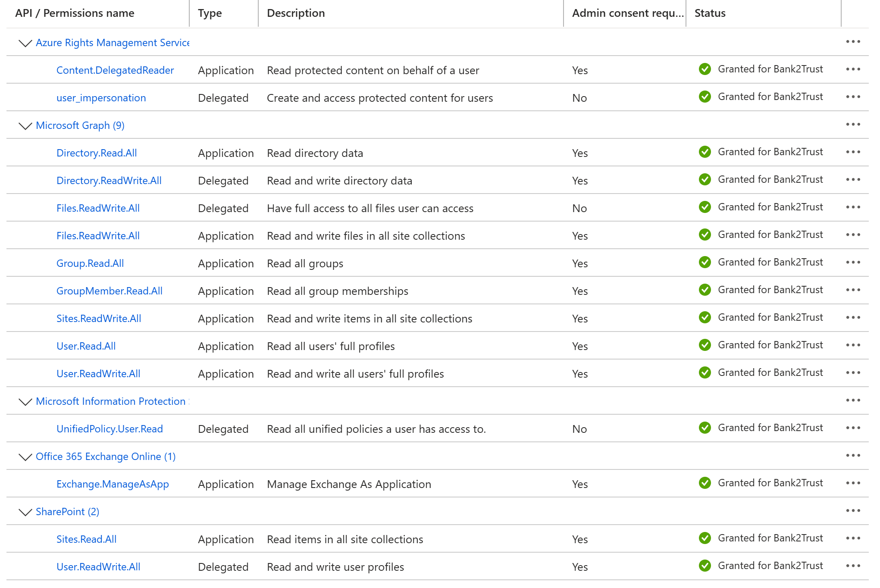Open the Office 365 Exchange Online (1) link
880x588 pixels.
106,457
